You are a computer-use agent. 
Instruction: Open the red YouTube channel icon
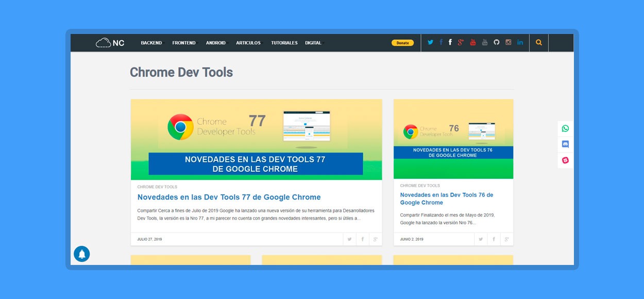coord(473,42)
